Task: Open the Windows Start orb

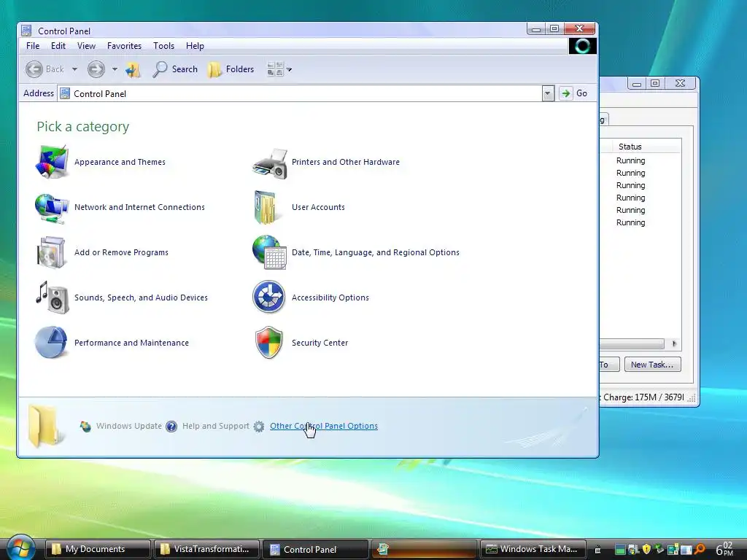Action: click(x=20, y=548)
